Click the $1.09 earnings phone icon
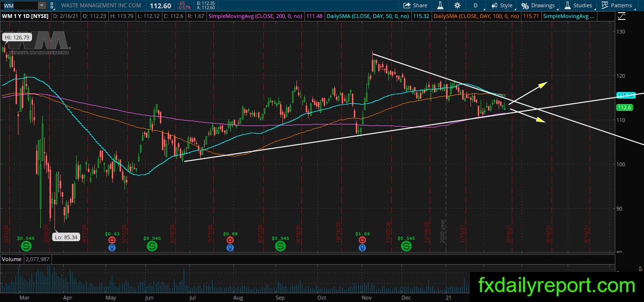Screen dimensions: 644x302 coord(362,240)
